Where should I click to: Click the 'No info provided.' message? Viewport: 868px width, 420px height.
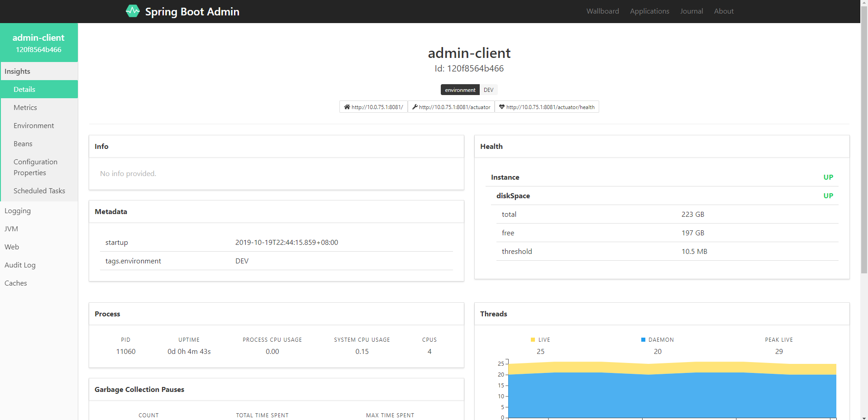tap(128, 173)
